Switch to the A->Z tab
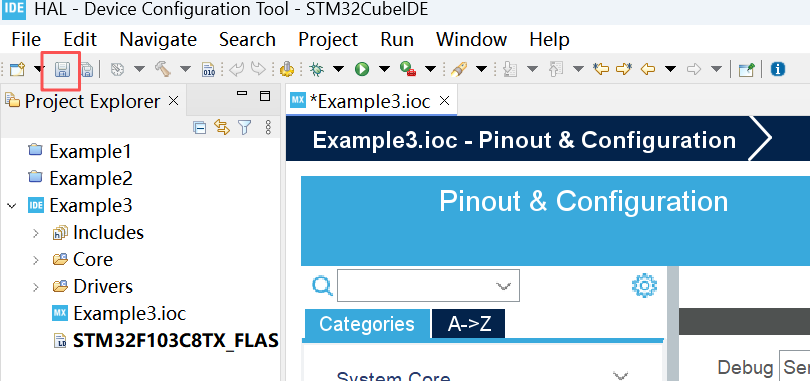 tap(469, 324)
